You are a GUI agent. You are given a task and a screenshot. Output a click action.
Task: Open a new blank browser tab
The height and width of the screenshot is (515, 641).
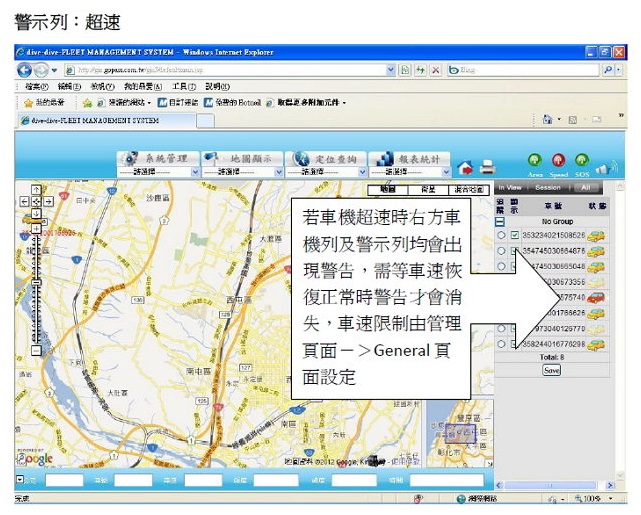206,121
